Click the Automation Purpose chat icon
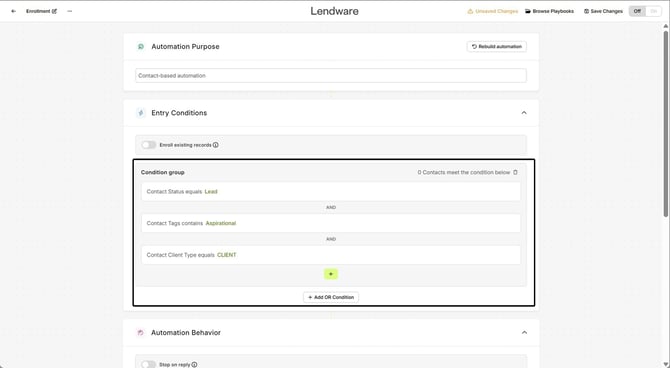Image resolution: width=670 pixels, height=368 pixels. pyautogui.click(x=141, y=47)
